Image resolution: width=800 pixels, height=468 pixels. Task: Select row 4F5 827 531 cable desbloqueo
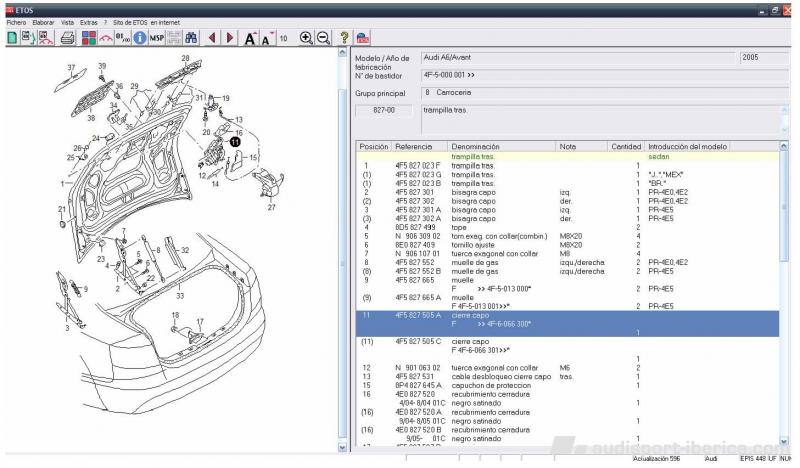[x=567, y=377]
